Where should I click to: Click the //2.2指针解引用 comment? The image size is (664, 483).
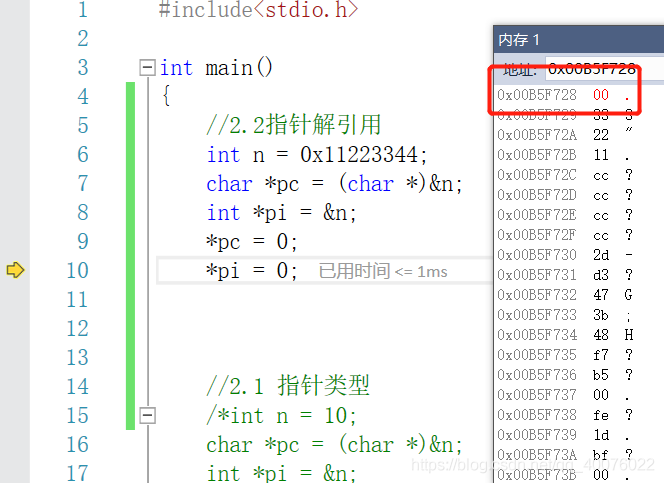293,125
